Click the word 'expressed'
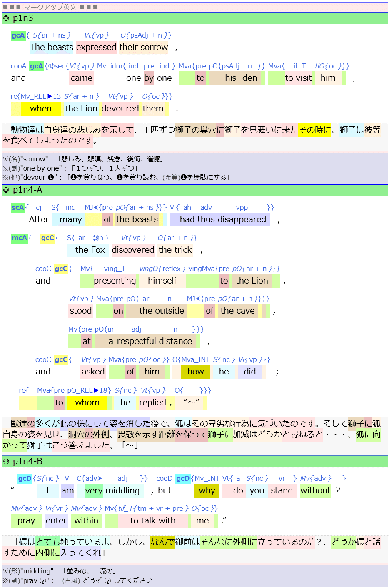Image resolution: width=389 pixels, height=588 pixels. 96,47
